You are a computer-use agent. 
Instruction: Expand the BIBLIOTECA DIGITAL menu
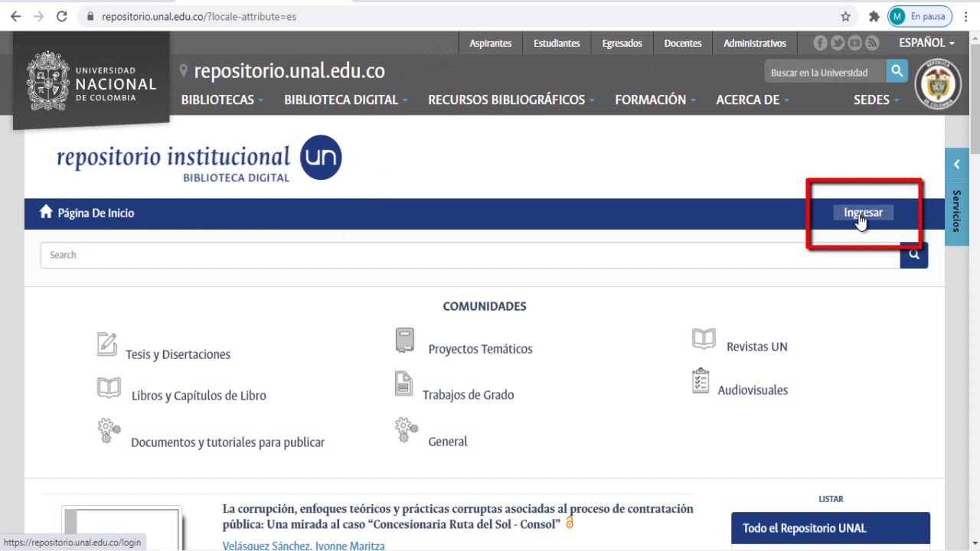pyautogui.click(x=346, y=99)
